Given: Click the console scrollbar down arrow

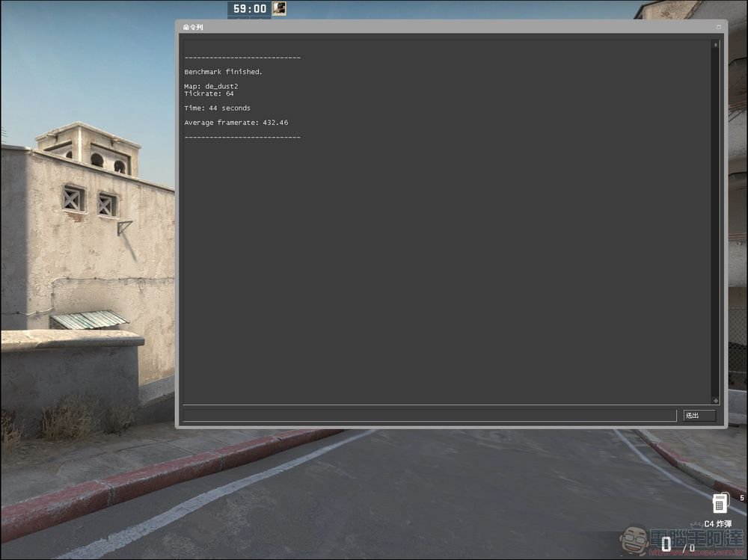Looking at the screenshot, I should (715, 400).
